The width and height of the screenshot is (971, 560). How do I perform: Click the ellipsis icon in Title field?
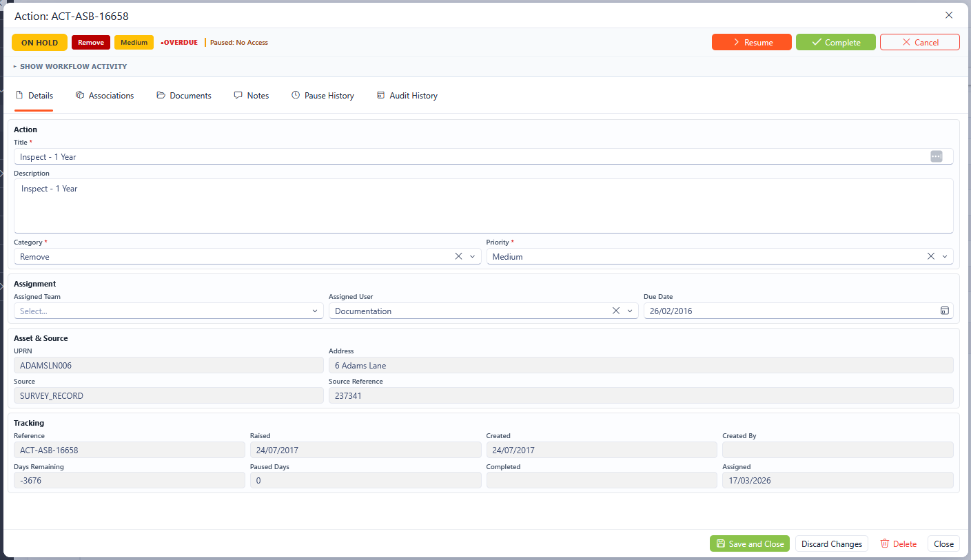point(936,156)
